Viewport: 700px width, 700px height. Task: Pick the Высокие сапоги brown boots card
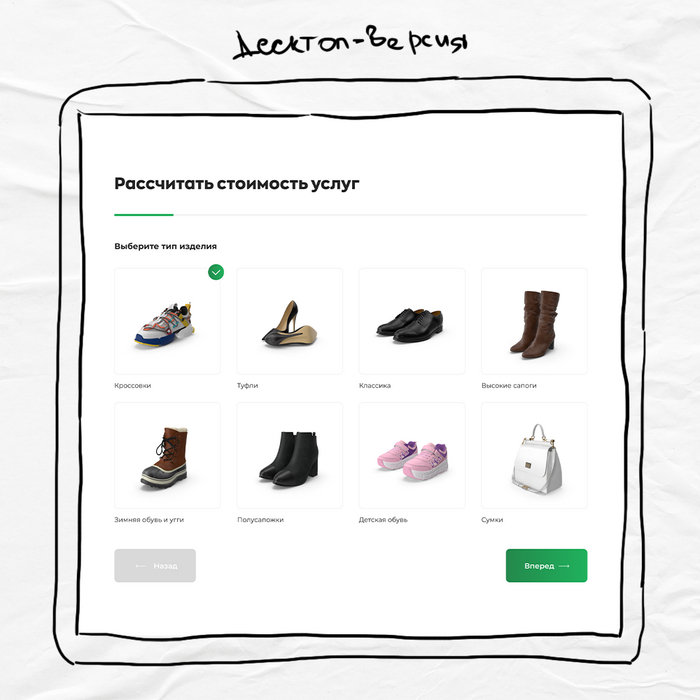pyautogui.click(x=534, y=321)
